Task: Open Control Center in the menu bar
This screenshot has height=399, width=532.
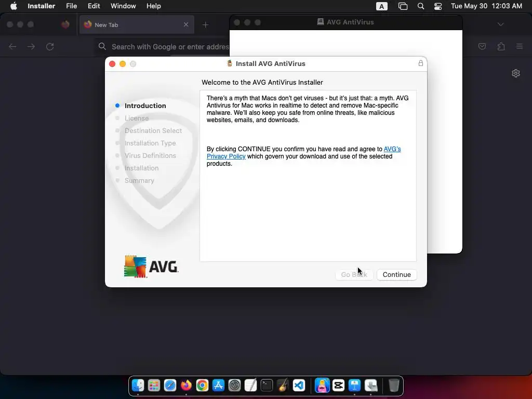Action: click(438, 6)
